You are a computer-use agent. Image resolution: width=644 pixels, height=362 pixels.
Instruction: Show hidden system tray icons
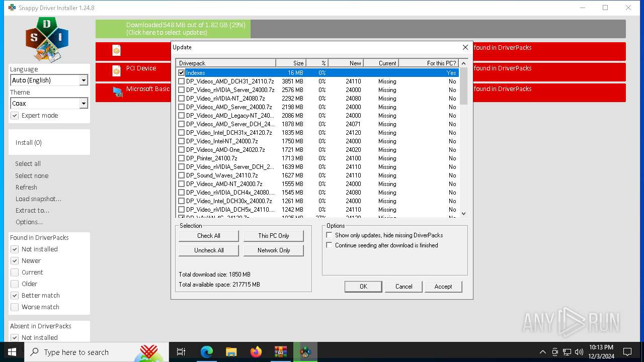542,352
